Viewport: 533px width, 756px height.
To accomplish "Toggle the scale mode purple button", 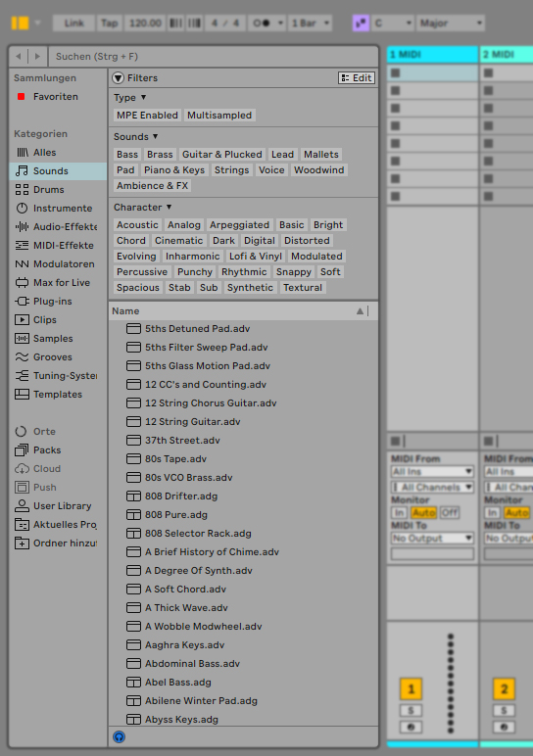I will pos(361,24).
